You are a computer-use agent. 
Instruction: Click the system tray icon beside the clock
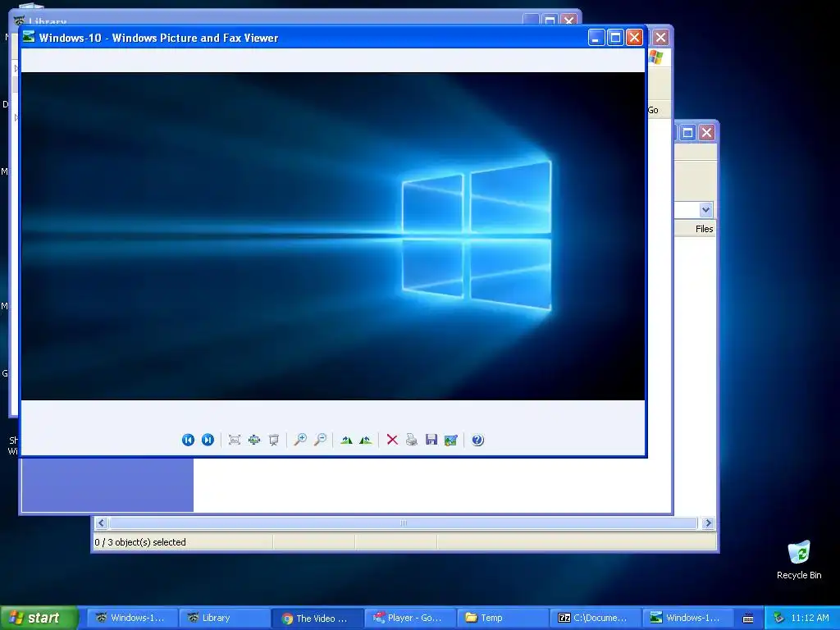coord(778,618)
